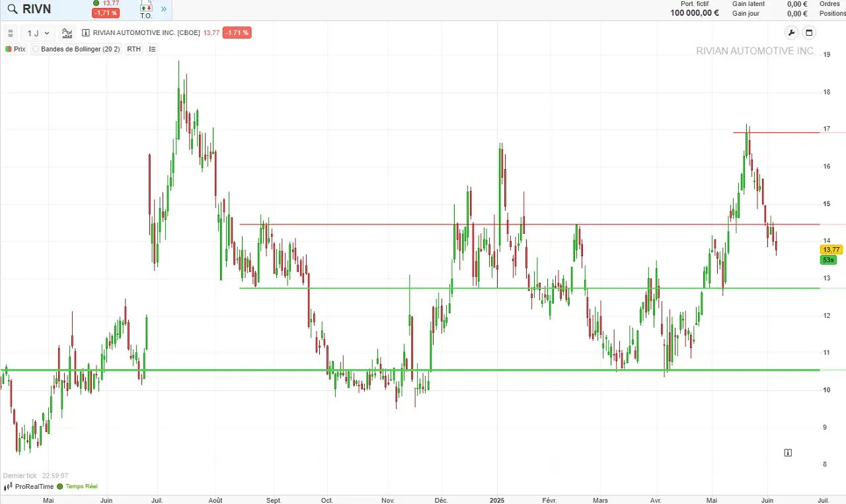
Task: Select the short red line near 17
Action: pos(777,133)
